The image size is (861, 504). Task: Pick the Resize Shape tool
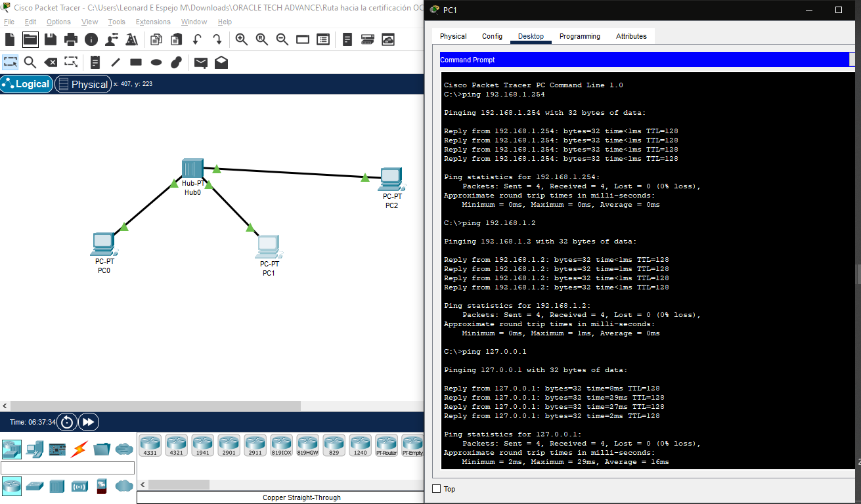coord(71,62)
